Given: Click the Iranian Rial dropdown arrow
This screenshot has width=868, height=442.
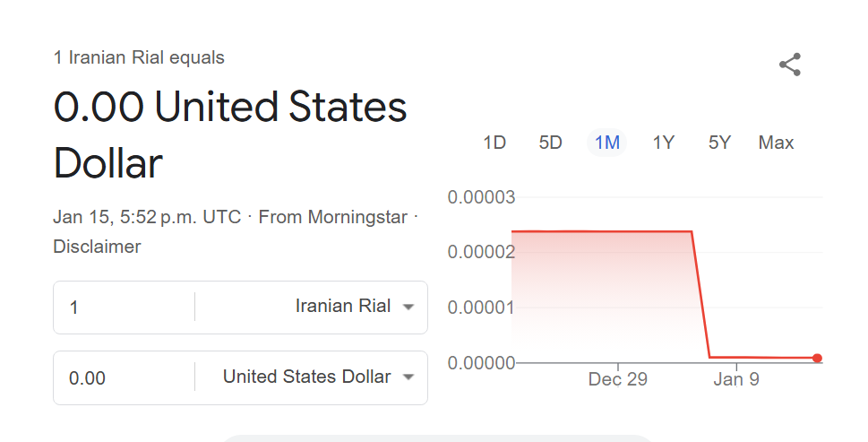Looking at the screenshot, I should [x=408, y=307].
